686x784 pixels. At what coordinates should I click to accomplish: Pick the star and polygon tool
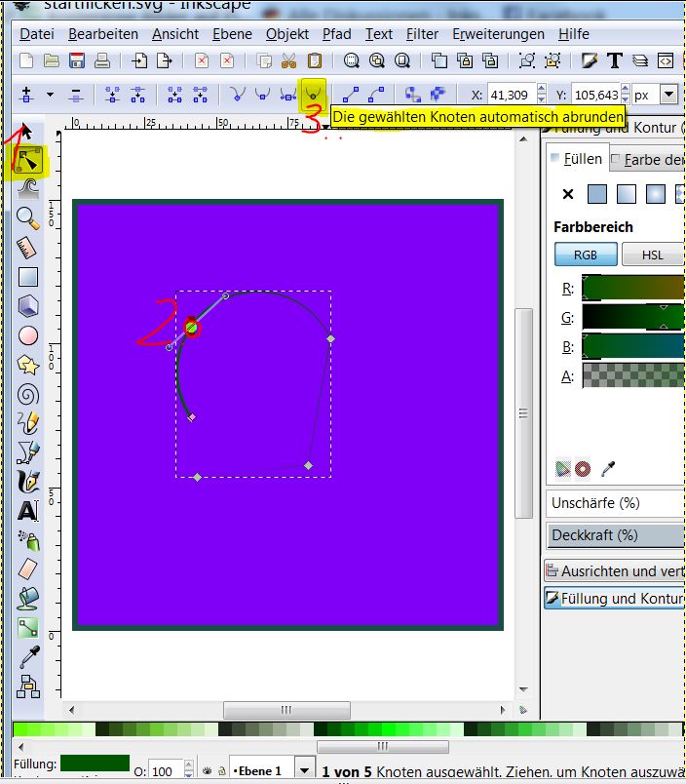coord(27,365)
